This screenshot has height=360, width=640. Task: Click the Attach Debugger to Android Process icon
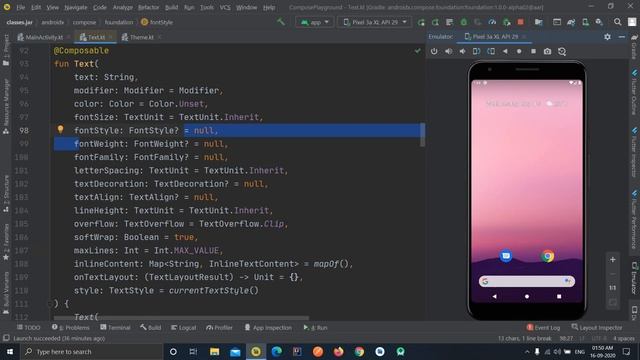click(507, 22)
